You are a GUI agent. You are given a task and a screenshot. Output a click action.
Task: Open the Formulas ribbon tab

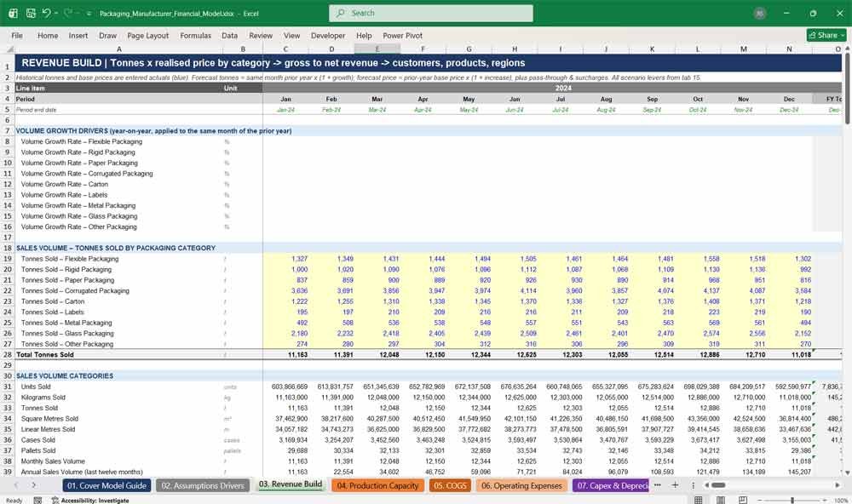point(196,35)
